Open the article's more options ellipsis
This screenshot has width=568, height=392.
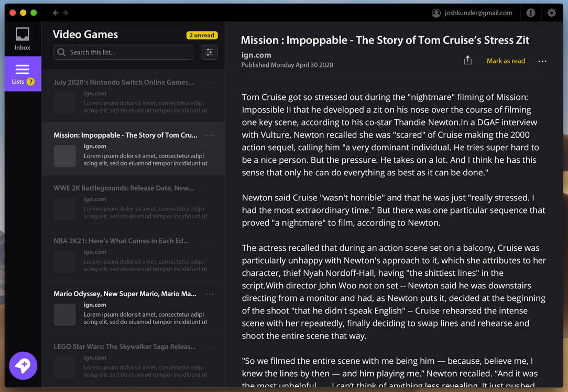point(542,61)
